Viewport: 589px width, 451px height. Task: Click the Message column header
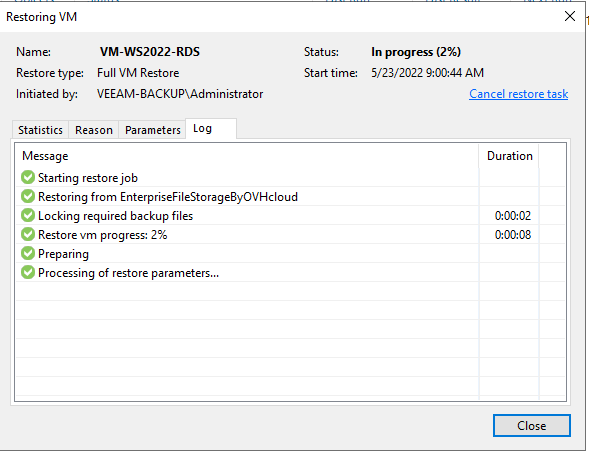tap(247, 156)
